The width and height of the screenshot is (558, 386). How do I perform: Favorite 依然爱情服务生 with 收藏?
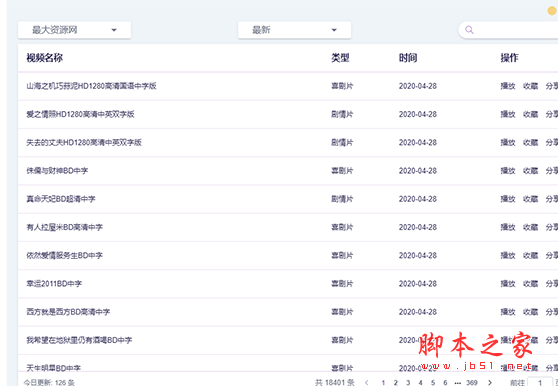pos(531,255)
